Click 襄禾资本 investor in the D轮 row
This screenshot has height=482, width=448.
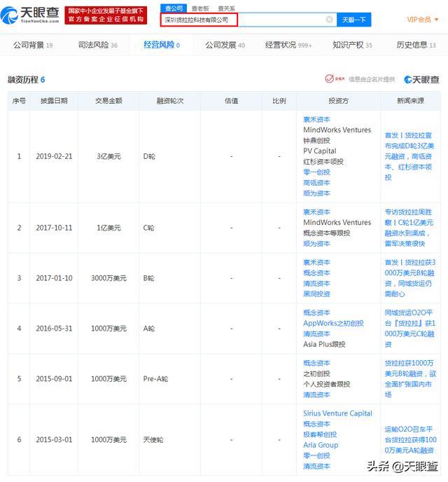[316, 119]
